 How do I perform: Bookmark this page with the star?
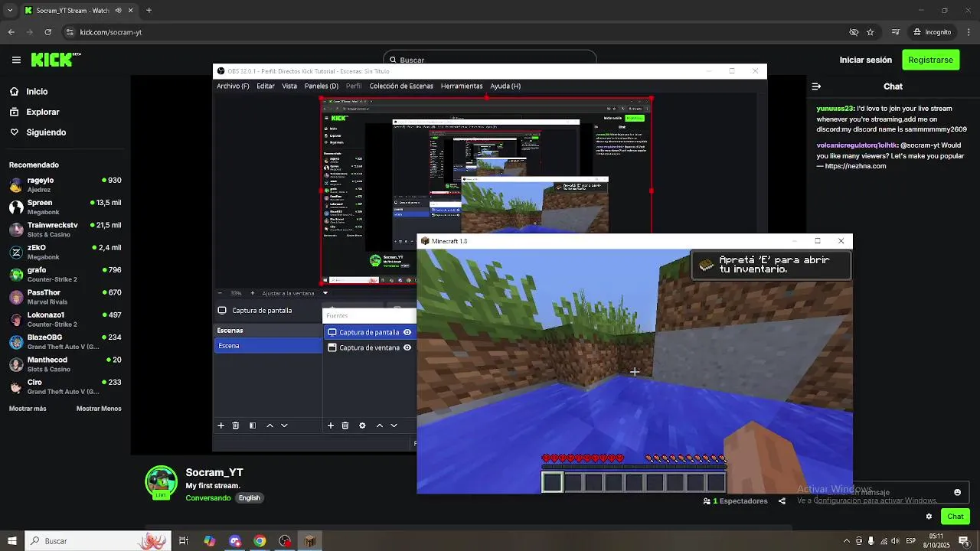pos(871,32)
